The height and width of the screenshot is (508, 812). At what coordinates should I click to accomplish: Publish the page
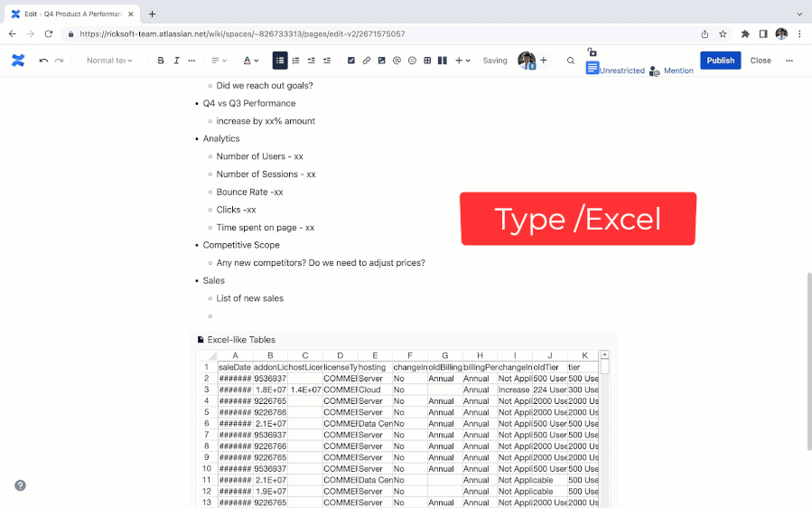(x=721, y=61)
